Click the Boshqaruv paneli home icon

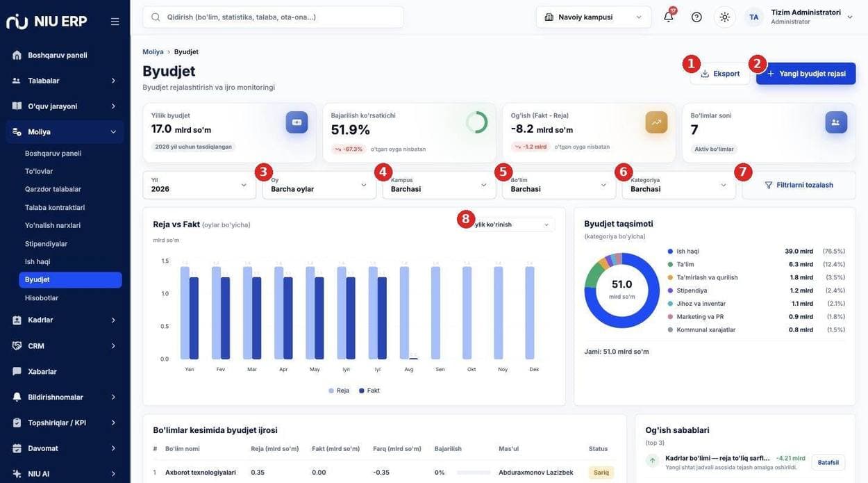[x=17, y=55]
